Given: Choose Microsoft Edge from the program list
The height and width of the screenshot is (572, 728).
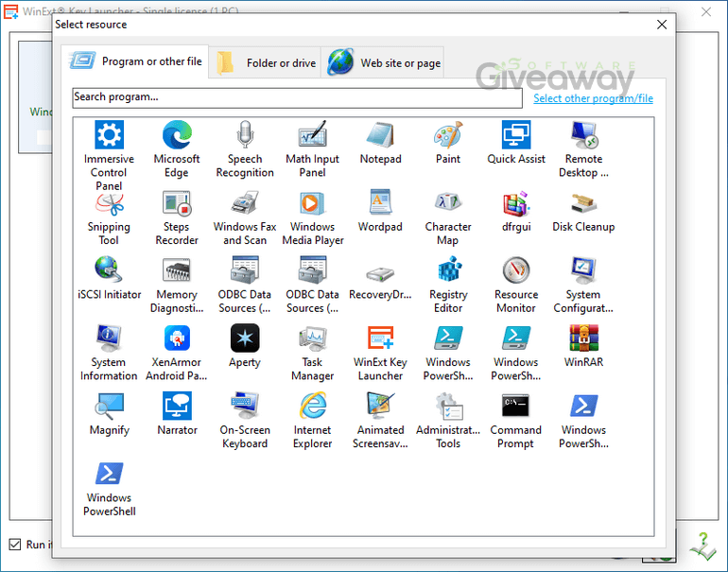Looking at the screenshot, I should [177, 134].
